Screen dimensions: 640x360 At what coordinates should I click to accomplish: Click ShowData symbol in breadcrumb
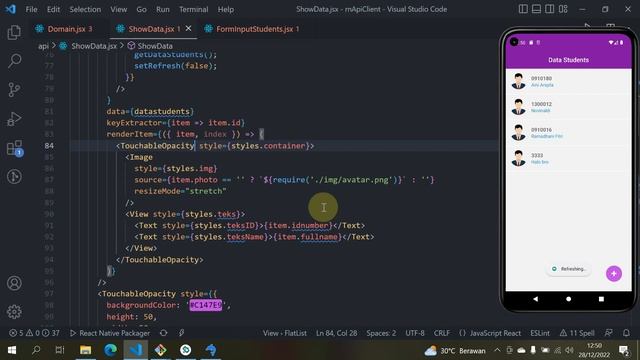[x=155, y=46]
